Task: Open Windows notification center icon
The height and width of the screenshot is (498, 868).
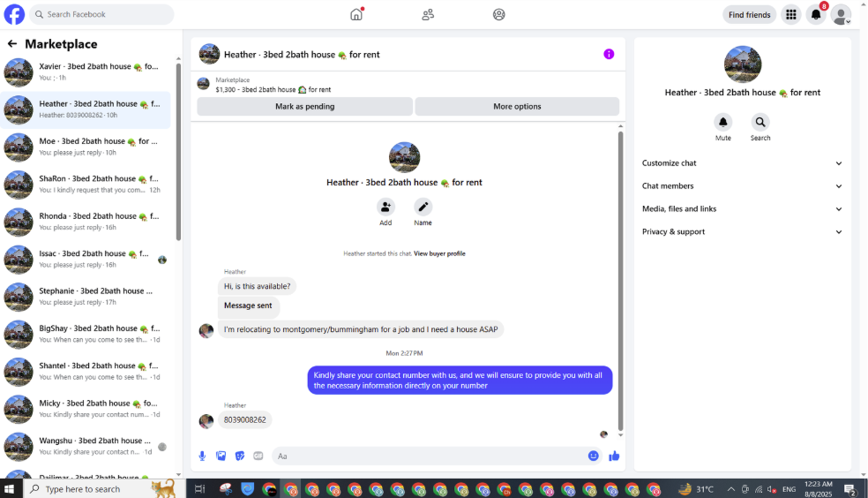Action: pyautogui.click(x=850, y=489)
